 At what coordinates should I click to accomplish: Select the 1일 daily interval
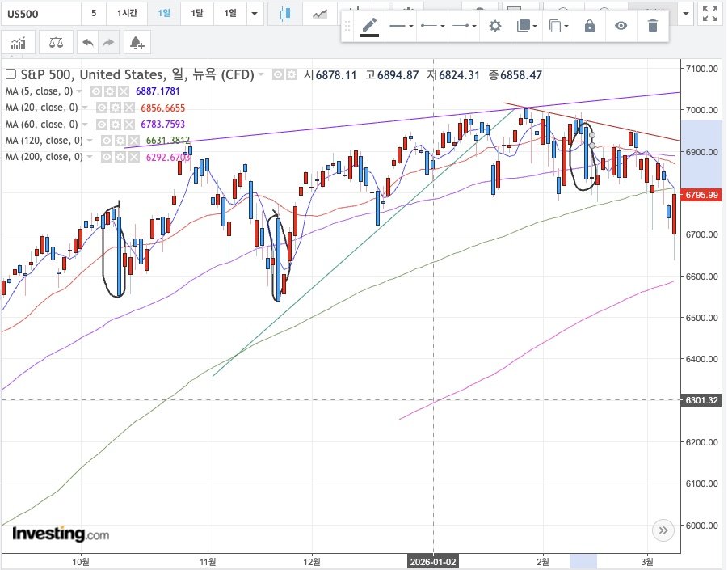pyautogui.click(x=164, y=13)
